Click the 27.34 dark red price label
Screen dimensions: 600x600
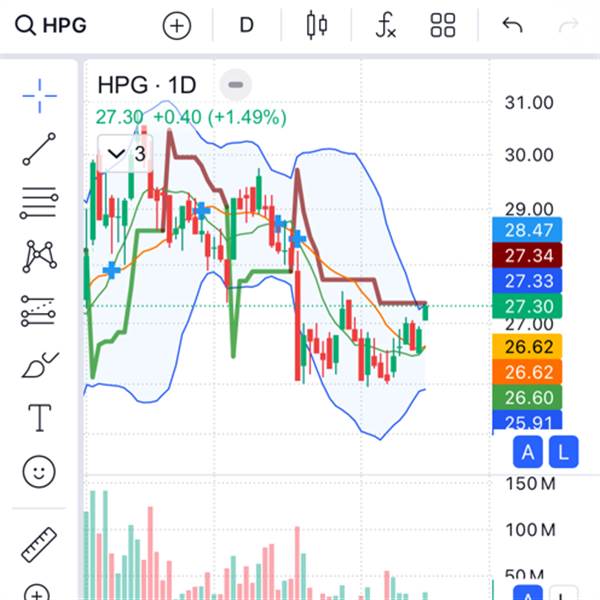527,255
